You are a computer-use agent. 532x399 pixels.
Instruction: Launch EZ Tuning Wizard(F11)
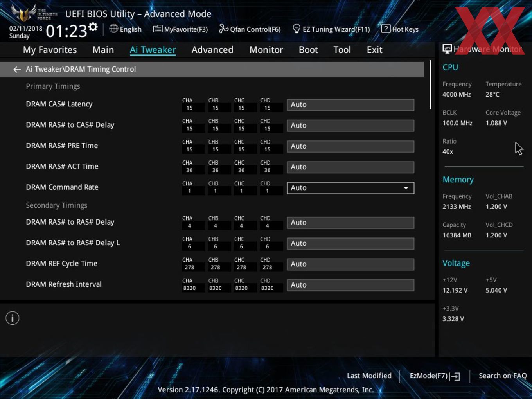[x=331, y=29]
